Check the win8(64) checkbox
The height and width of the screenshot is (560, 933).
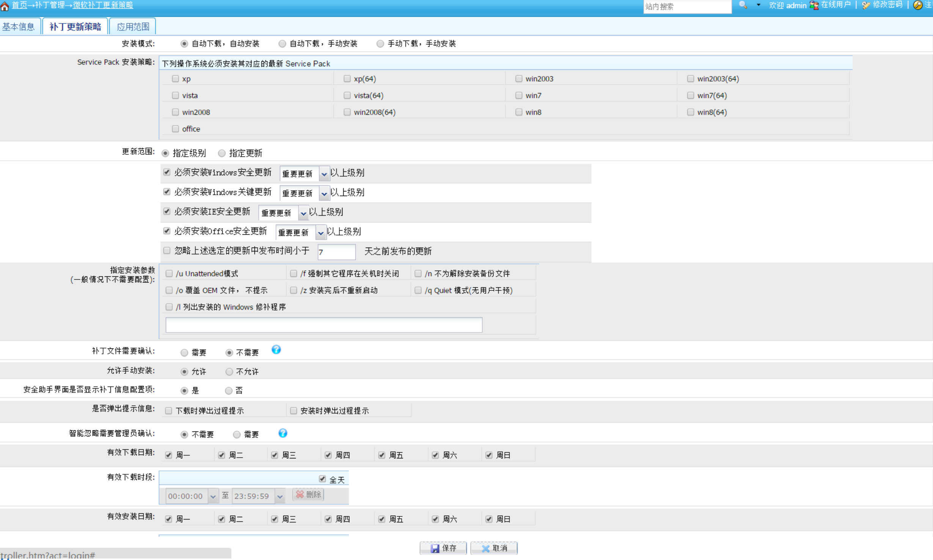tap(690, 112)
